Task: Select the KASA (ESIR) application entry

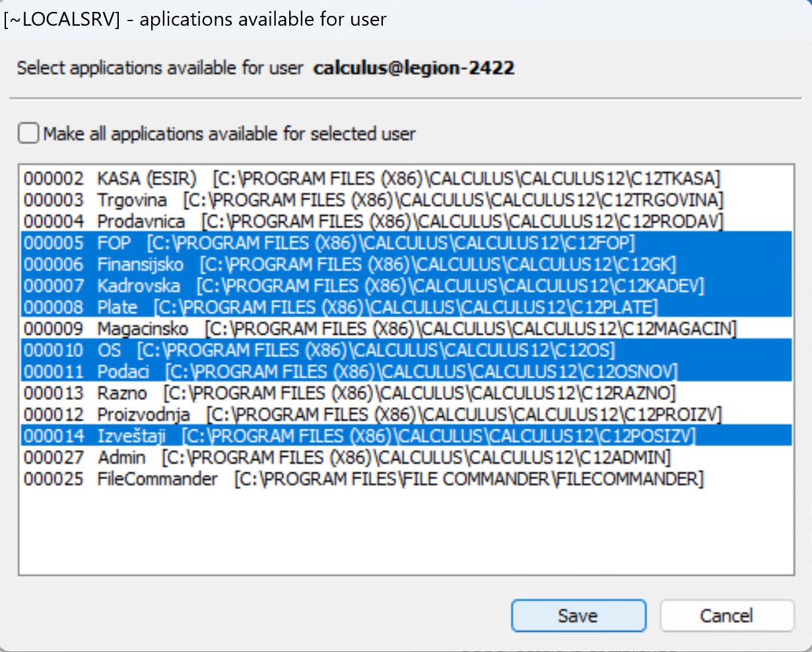Action: click(x=147, y=179)
